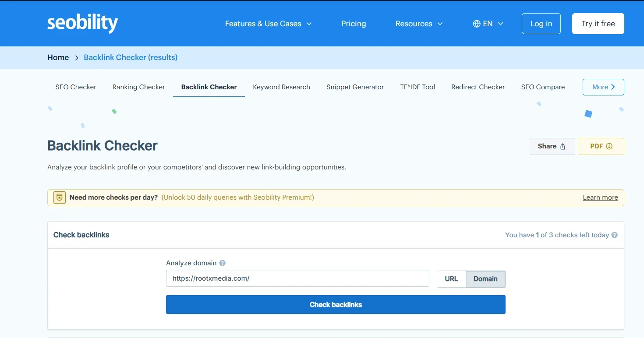
Task: Open the Pricing page
Action: pyautogui.click(x=354, y=24)
